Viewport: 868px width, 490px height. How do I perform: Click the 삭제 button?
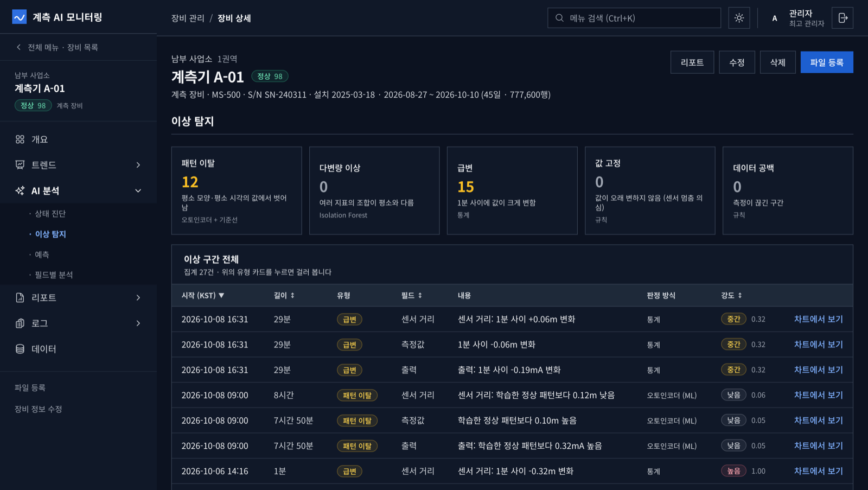777,62
